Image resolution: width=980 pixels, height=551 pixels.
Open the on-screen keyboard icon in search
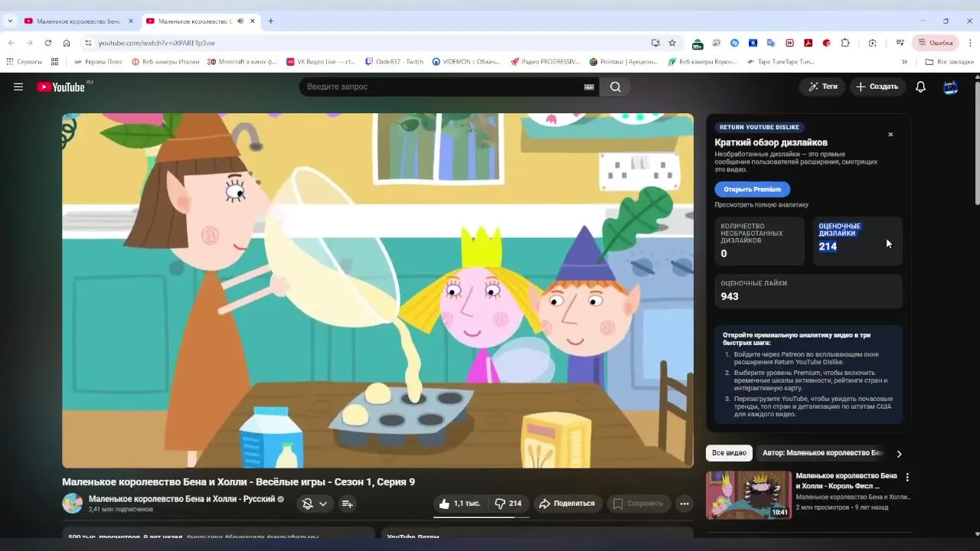589,86
